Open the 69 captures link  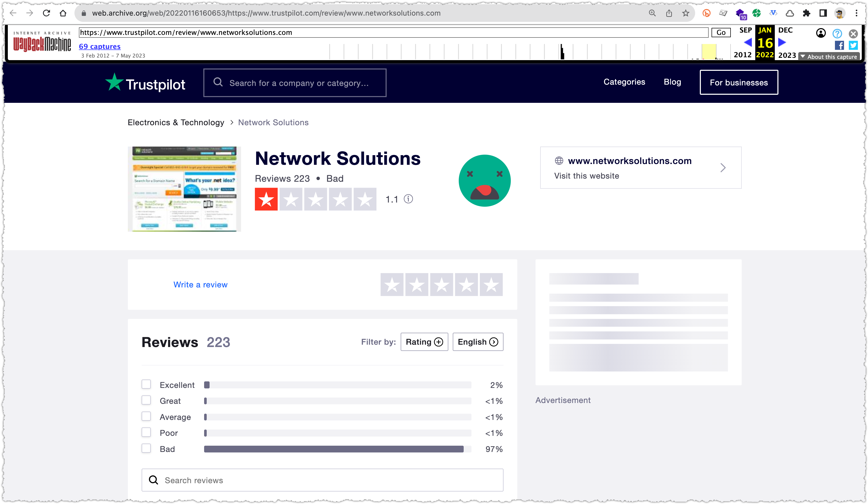99,46
